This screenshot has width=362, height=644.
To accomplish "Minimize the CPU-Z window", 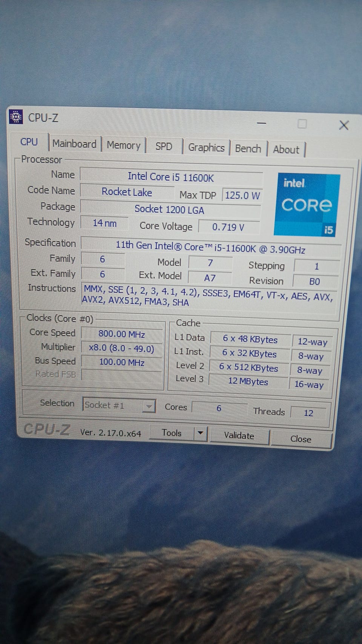I will pyautogui.click(x=262, y=123).
